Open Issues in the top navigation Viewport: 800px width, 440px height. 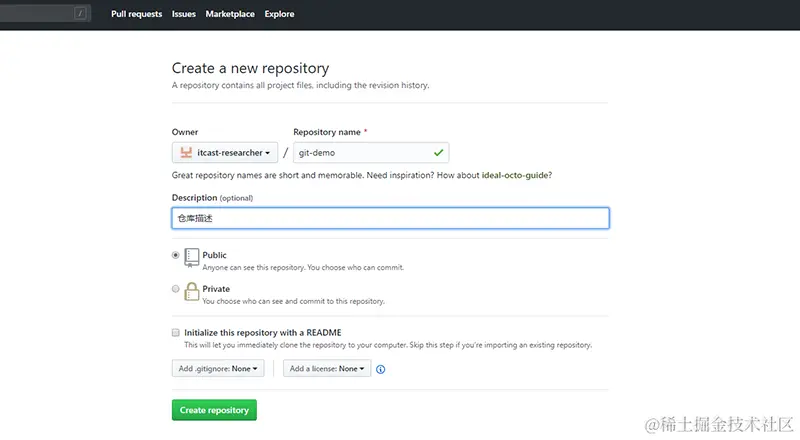[184, 14]
